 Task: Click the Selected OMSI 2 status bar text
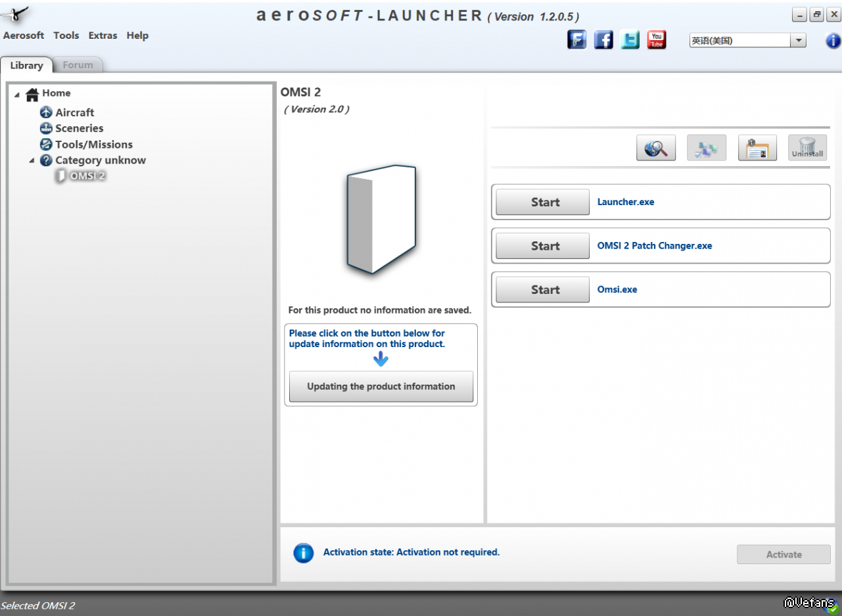(38, 605)
